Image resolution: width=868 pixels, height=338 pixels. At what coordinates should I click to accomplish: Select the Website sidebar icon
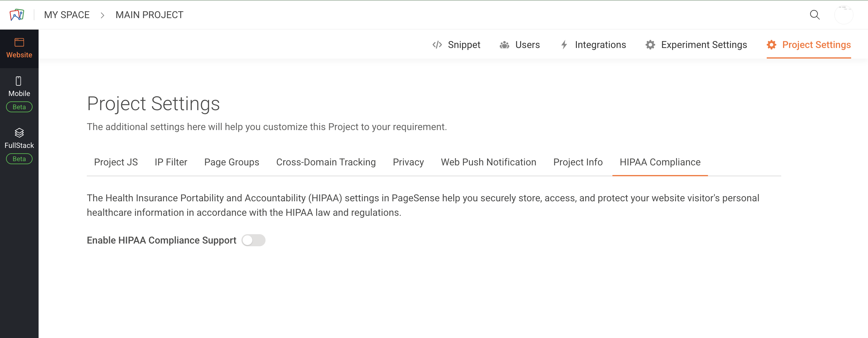point(19,43)
